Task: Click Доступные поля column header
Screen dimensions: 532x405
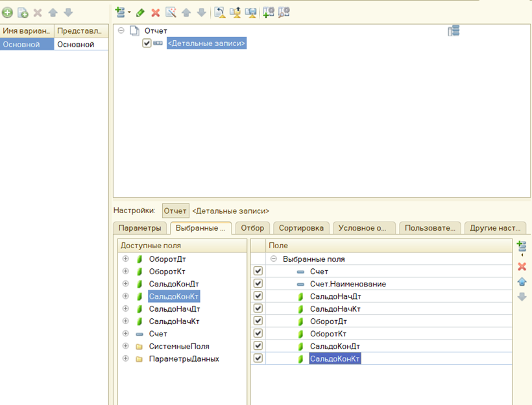Action: (182, 246)
